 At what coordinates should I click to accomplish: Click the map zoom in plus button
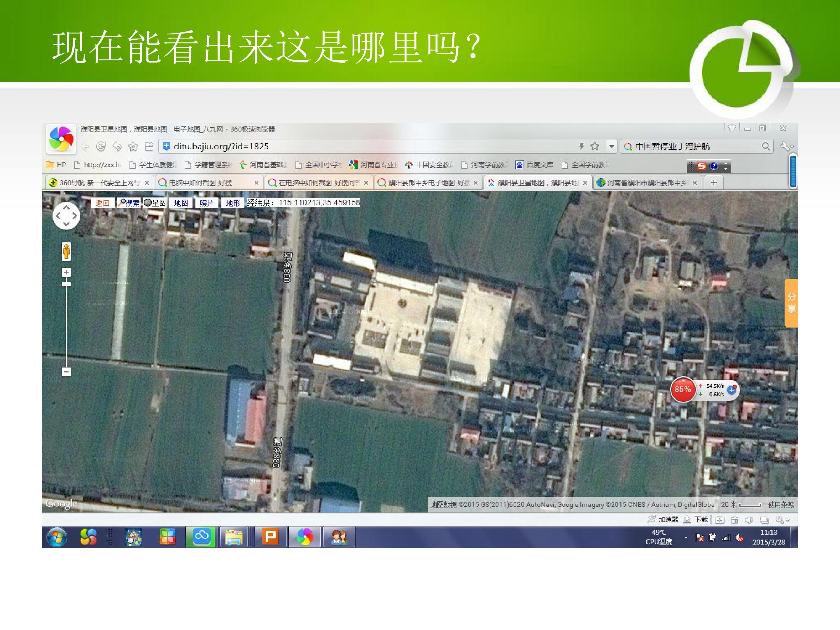point(66,272)
